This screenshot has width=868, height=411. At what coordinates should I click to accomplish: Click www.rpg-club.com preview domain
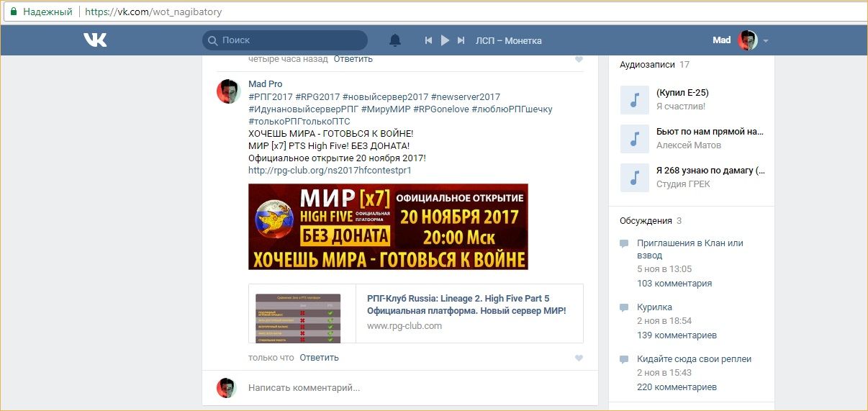[x=404, y=326]
